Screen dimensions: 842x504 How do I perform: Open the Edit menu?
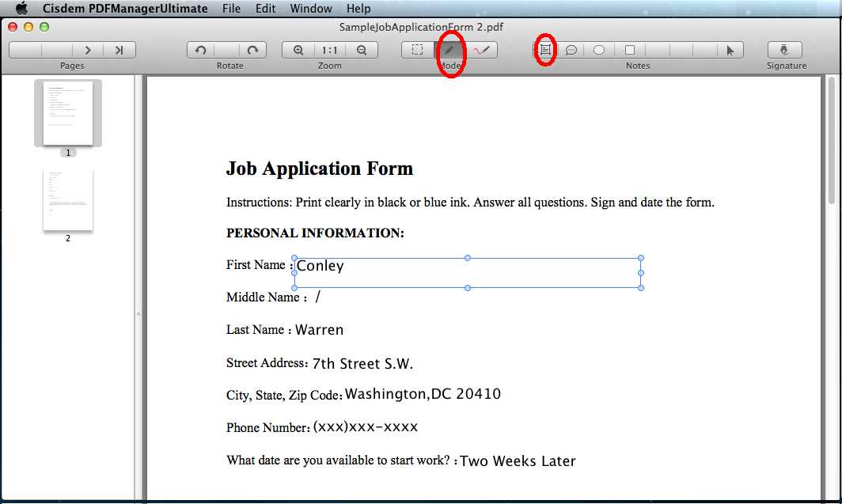pyautogui.click(x=265, y=9)
